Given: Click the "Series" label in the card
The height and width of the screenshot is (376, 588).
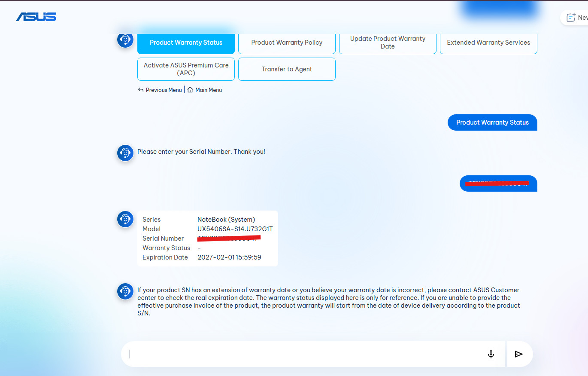Looking at the screenshot, I should pos(152,220).
